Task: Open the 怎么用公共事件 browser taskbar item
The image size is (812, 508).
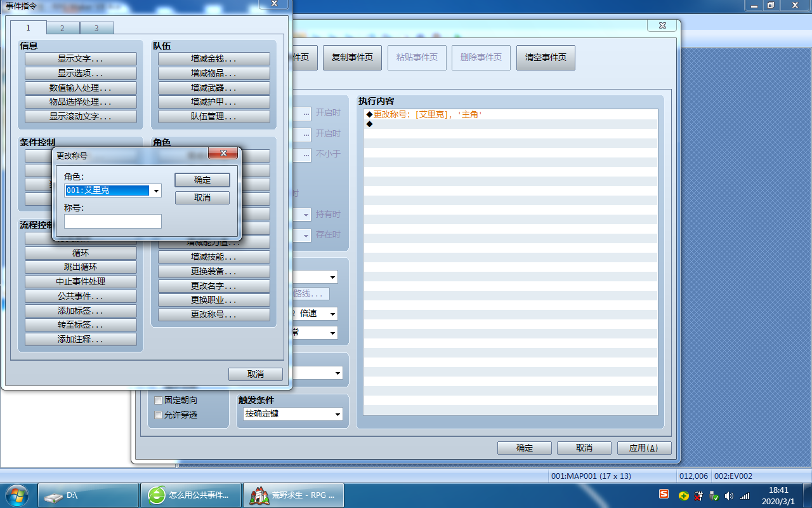Action: pos(191,495)
